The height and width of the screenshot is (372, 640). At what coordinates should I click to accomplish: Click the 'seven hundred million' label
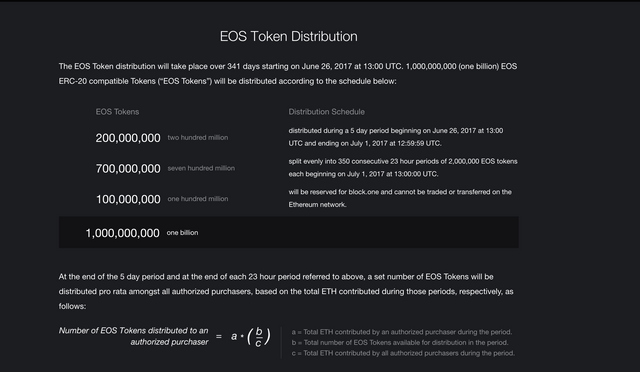tap(201, 168)
